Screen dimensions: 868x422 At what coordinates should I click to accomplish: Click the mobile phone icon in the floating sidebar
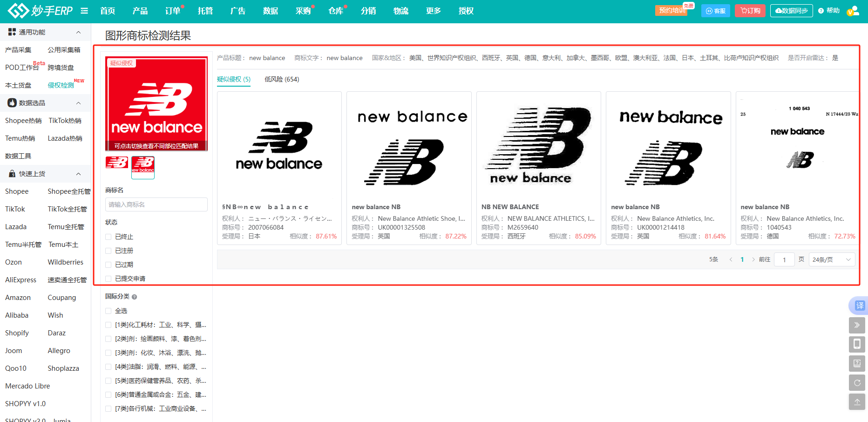point(857,344)
